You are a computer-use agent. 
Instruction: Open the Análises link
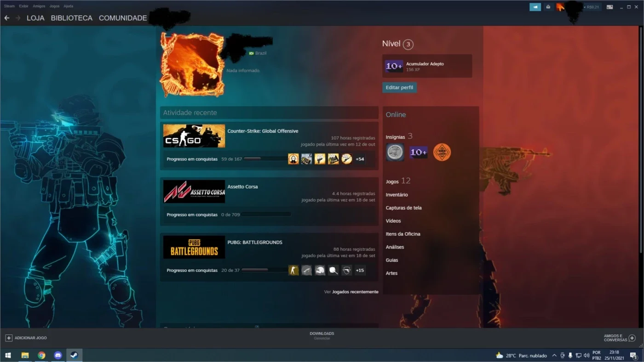click(395, 247)
